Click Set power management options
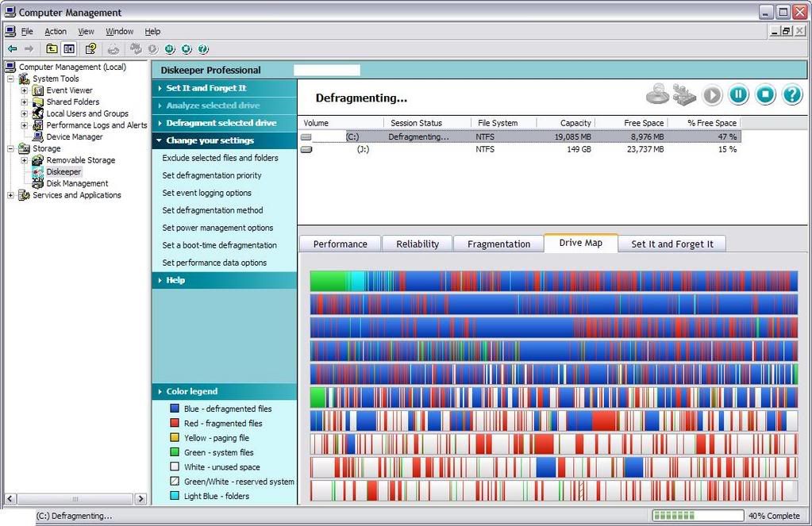This screenshot has width=812, height=526. click(x=217, y=228)
